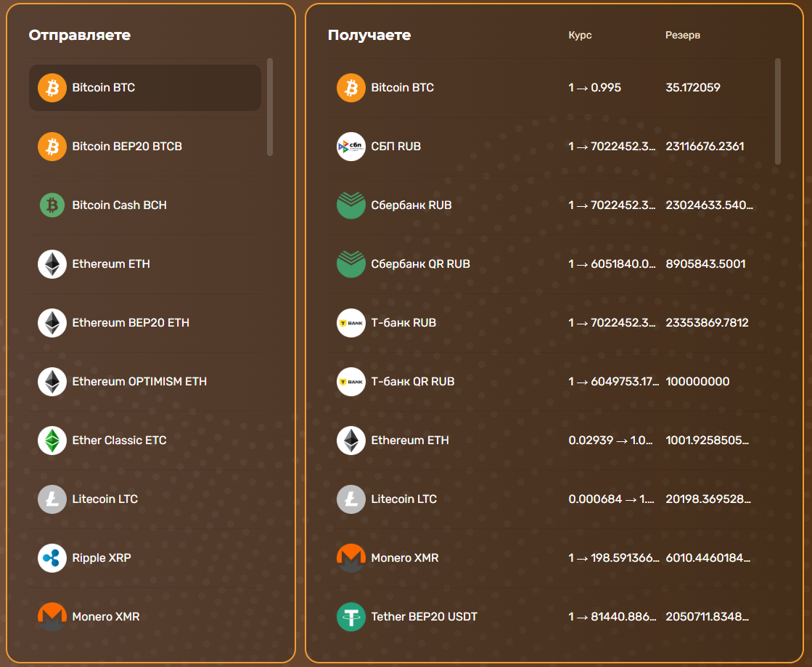Select Bitcoin Cash BCH to send

coord(145,205)
